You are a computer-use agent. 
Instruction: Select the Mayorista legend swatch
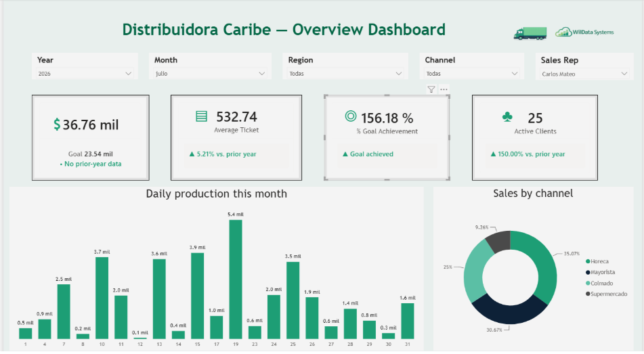[588, 272]
